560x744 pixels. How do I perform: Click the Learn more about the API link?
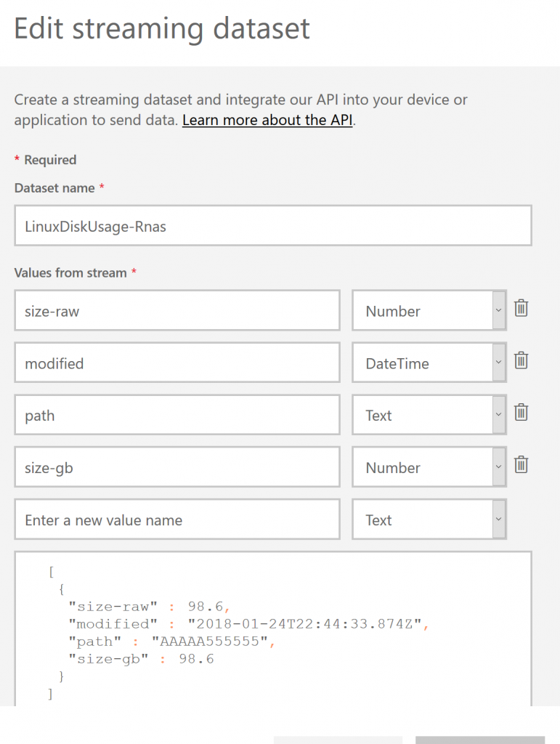click(x=266, y=120)
